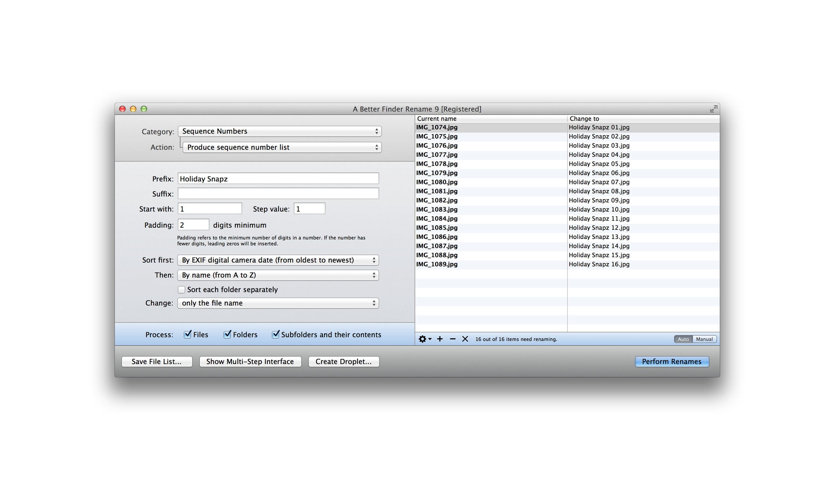This screenshot has width=835, height=504.
Task: Close the window with red button
Action: (x=122, y=109)
